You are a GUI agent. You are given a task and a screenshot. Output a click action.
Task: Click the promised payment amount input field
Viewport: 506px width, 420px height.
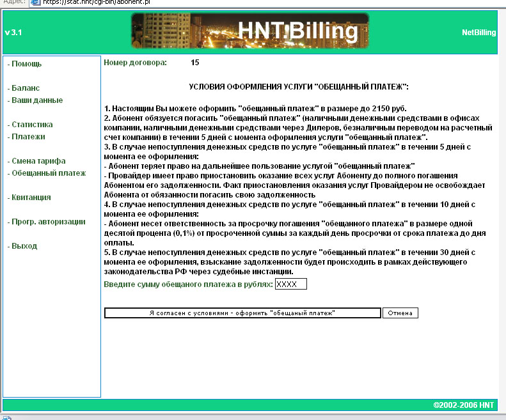[x=290, y=284]
